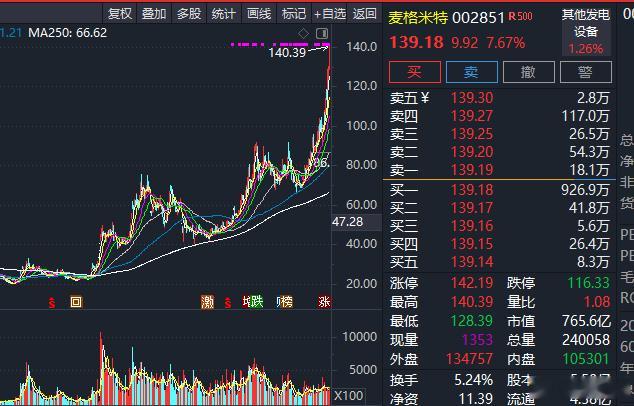
Task: Click the 内盘 value 105301
Action: pos(585,359)
